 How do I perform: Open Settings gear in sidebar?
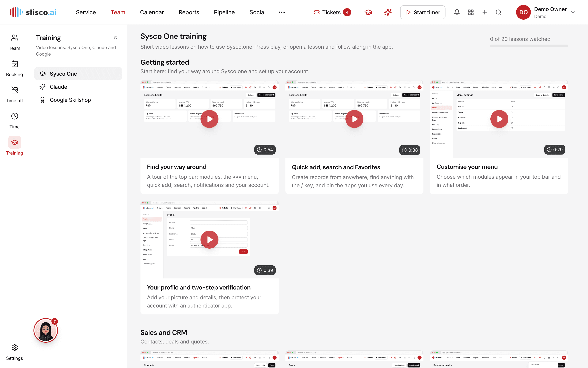click(x=14, y=352)
